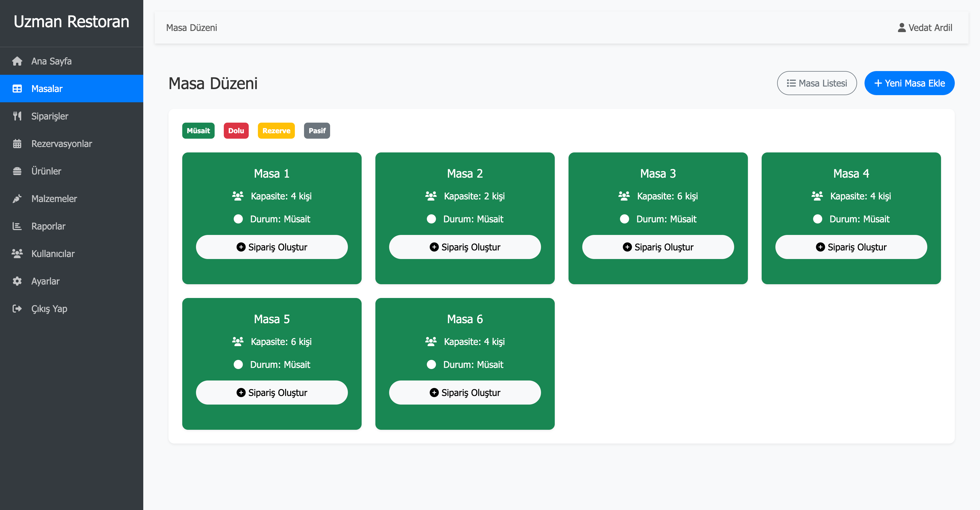This screenshot has width=980, height=510.
Task: Click the chart icon for Raporlar
Action: [17, 226]
